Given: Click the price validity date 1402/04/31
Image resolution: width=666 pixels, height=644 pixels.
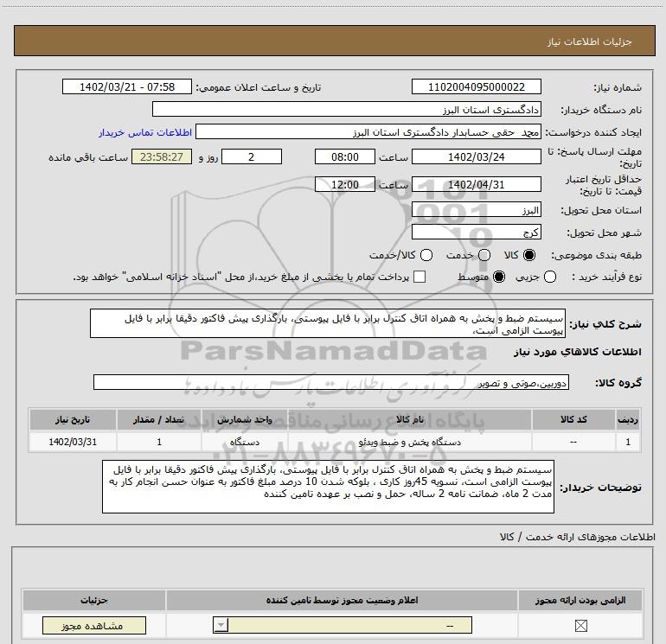Looking at the screenshot, I should click(x=476, y=185).
